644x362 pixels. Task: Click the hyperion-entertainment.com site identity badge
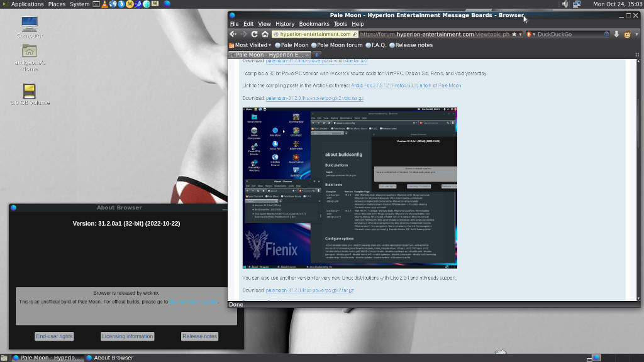(x=314, y=34)
